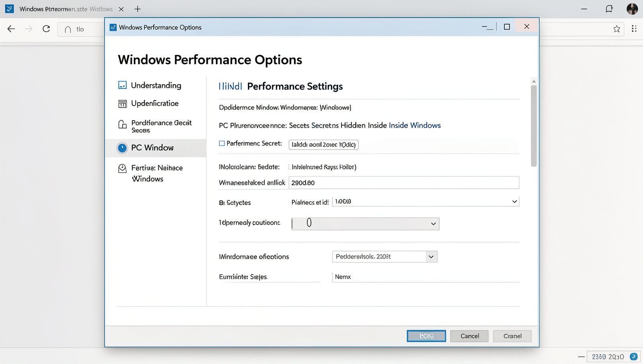Click the Wmaneeselced anlliok input field

[404, 183]
